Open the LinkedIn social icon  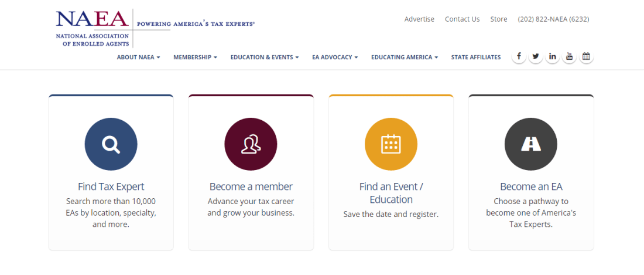pos(553,56)
